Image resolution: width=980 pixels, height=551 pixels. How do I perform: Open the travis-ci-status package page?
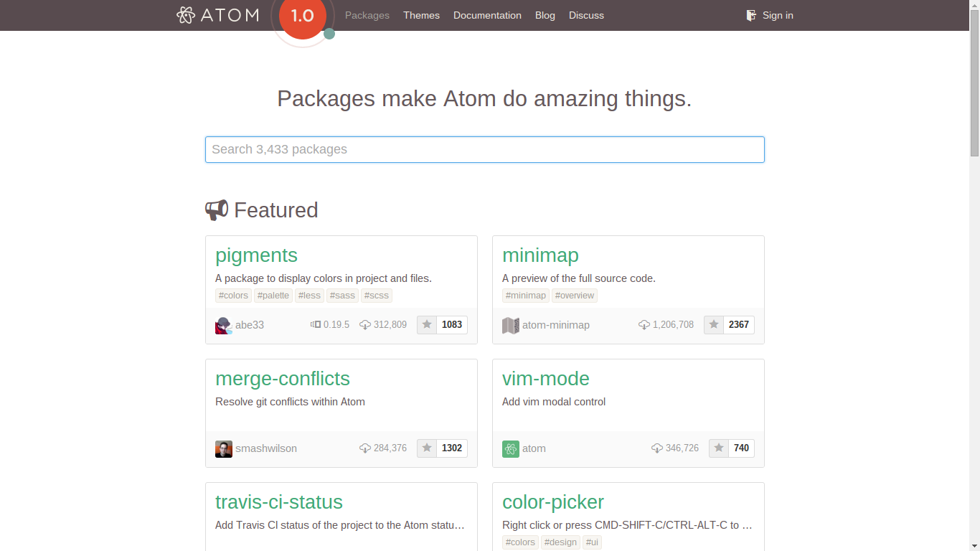coord(279,502)
